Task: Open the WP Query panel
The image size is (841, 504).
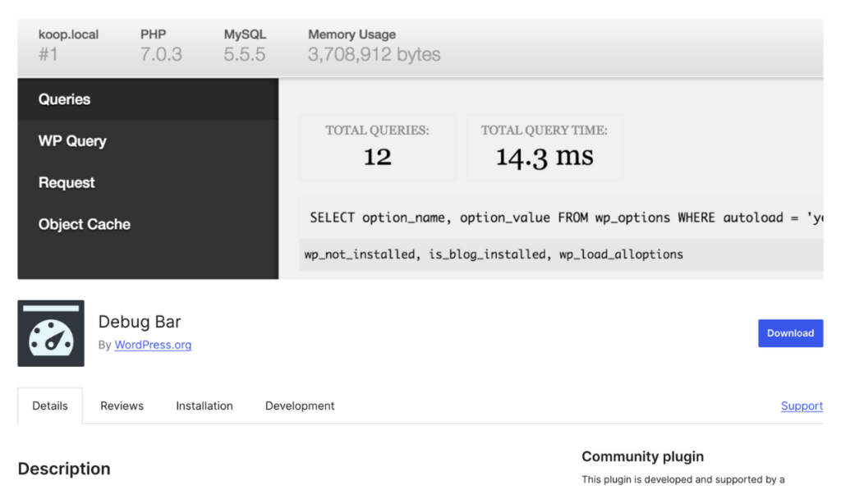Action: pos(73,140)
